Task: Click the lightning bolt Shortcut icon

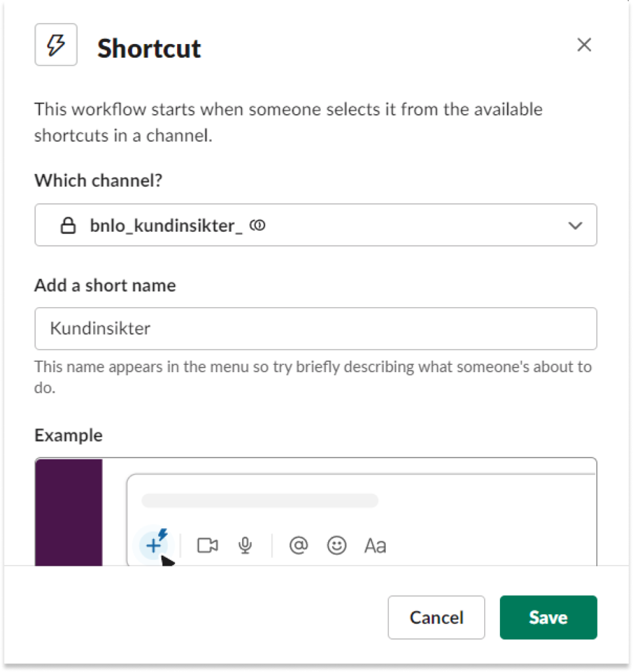Action: click(56, 45)
